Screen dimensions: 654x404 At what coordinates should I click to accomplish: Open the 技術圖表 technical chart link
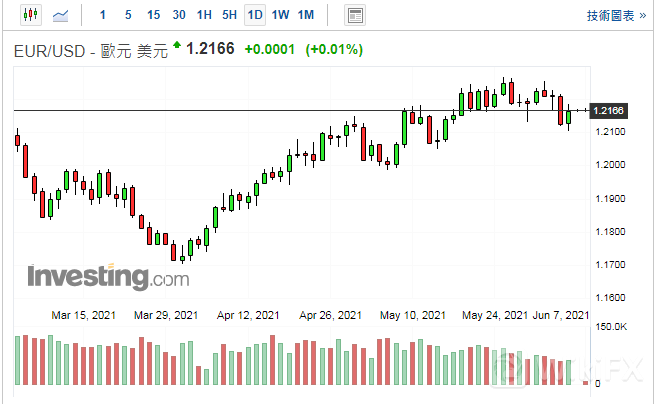[613, 15]
